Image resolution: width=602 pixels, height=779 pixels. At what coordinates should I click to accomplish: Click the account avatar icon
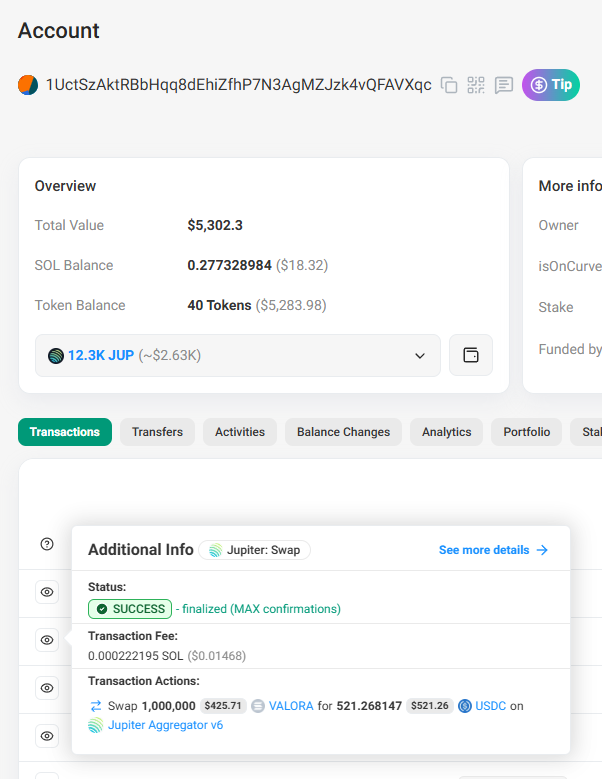(x=28, y=85)
